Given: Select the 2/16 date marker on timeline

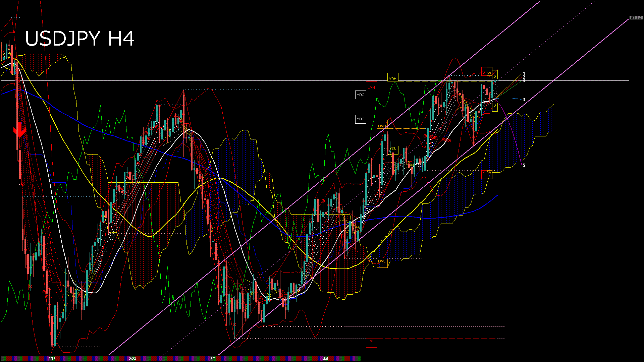Looking at the screenshot, I should pos(52,359).
